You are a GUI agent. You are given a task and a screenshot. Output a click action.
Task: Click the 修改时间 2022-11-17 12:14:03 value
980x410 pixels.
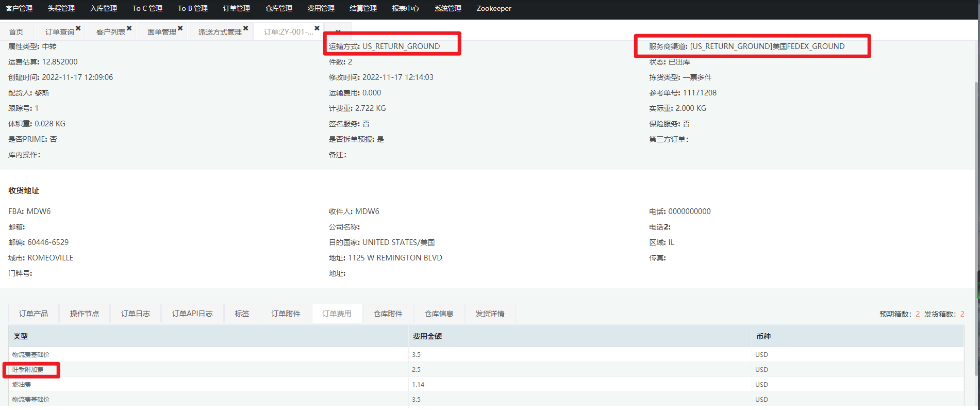pyautogui.click(x=398, y=77)
